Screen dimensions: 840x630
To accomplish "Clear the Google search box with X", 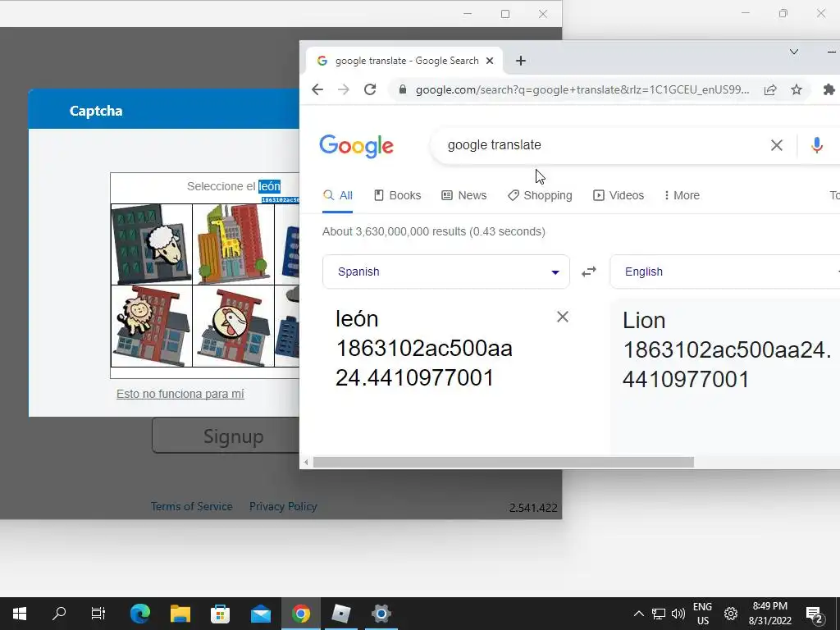I will (x=776, y=145).
